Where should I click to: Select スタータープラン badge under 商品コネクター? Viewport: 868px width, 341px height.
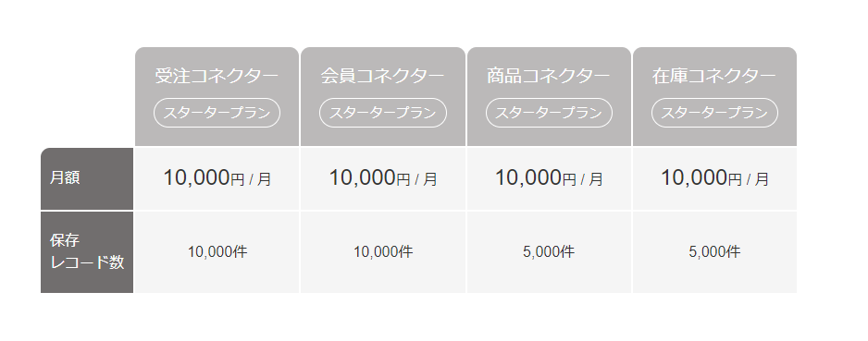point(549,113)
